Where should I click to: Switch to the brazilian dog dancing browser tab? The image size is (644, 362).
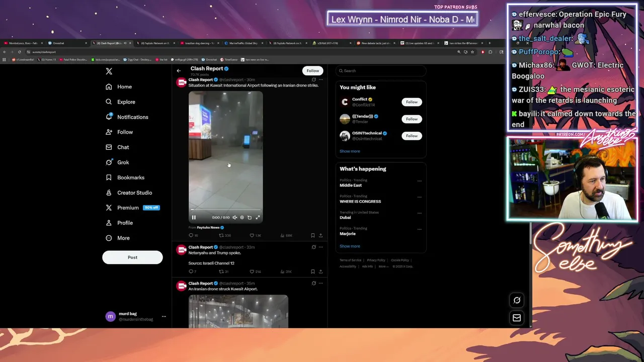coord(200,43)
